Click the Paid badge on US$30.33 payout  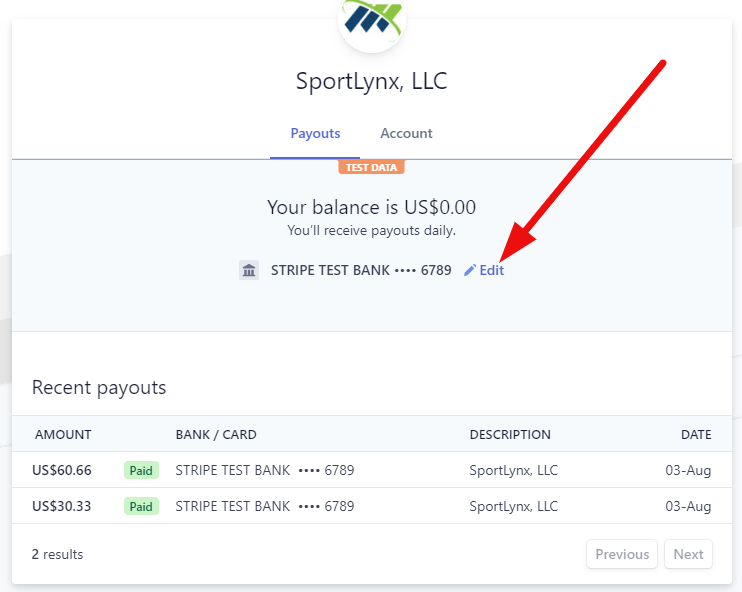(x=141, y=506)
